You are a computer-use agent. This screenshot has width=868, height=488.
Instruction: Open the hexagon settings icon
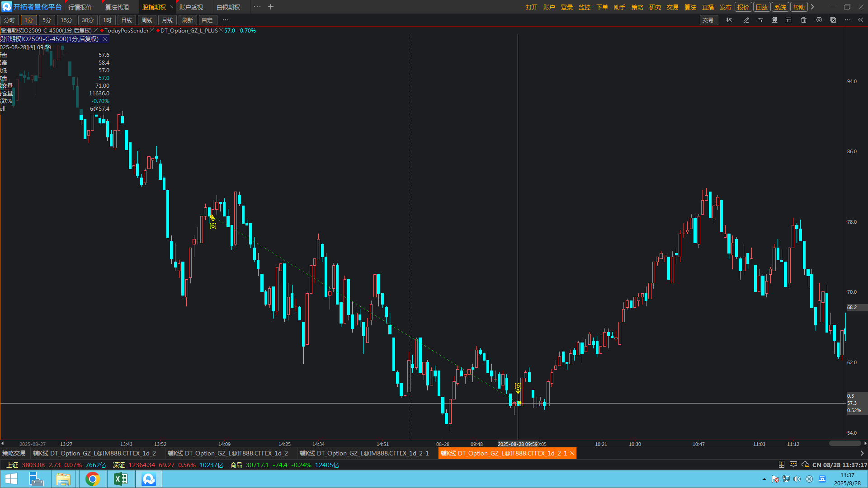click(x=819, y=20)
